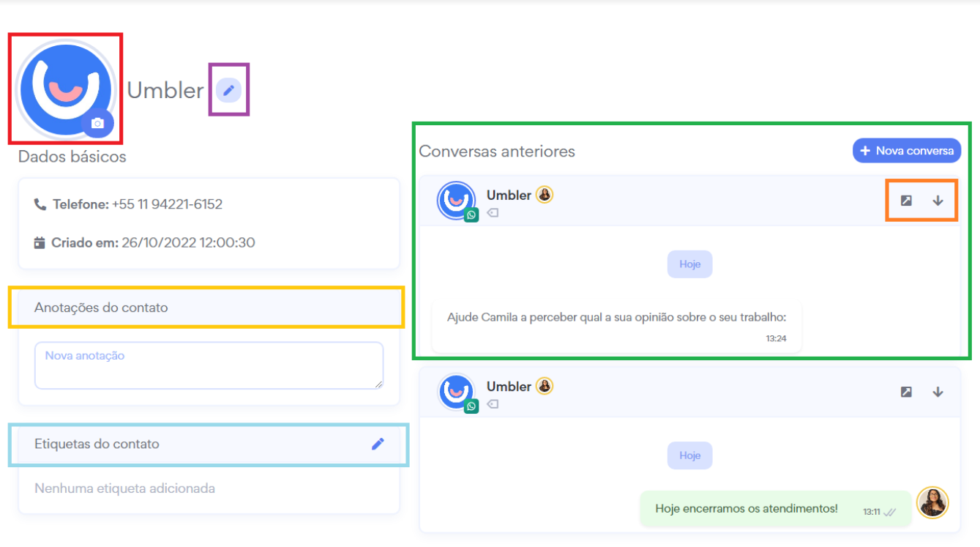Collapse the first conversation with the down arrow

938,201
